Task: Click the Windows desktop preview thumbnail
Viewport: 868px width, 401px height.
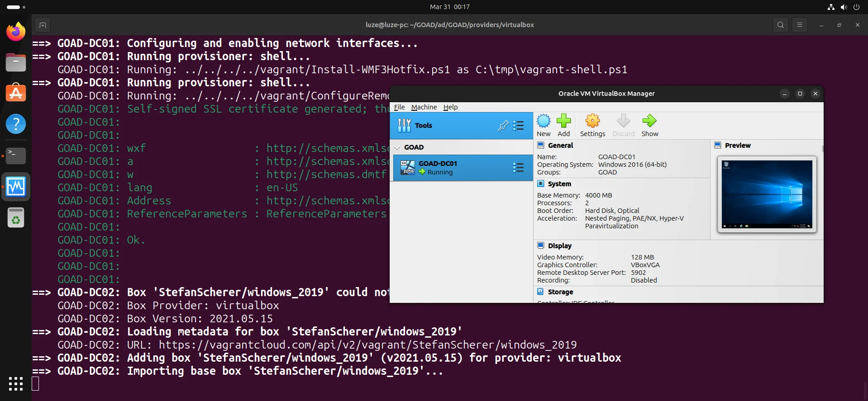Action: click(767, 194)
